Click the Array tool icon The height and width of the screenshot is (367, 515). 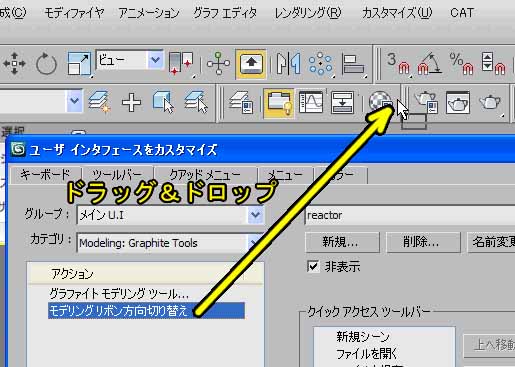320,63
